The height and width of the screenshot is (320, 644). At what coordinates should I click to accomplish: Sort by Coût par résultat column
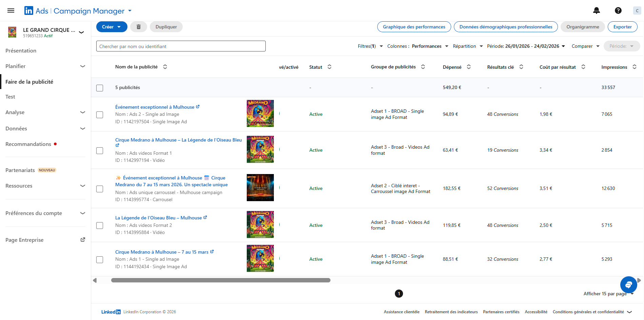[583, 67]
